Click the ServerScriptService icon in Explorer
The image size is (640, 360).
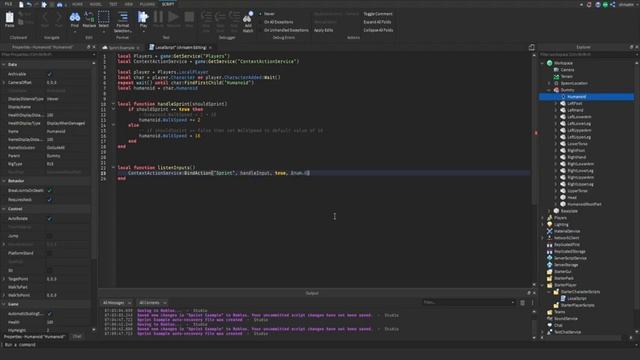click(x=549, y=258)
